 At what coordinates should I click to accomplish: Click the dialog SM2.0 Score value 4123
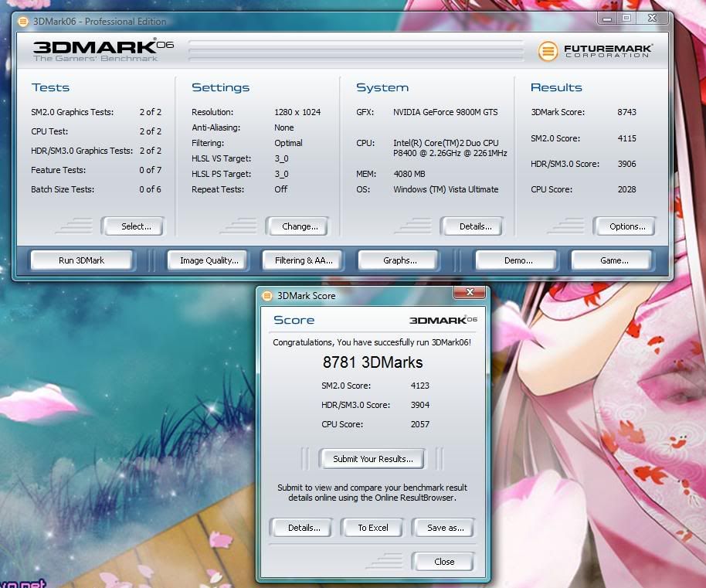click(419, 386)
